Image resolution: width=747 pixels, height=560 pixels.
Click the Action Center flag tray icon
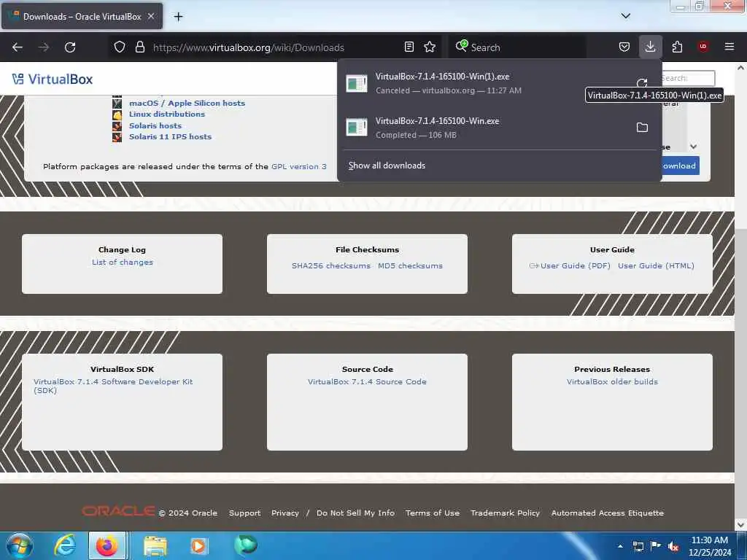click(x=656, y=546)
